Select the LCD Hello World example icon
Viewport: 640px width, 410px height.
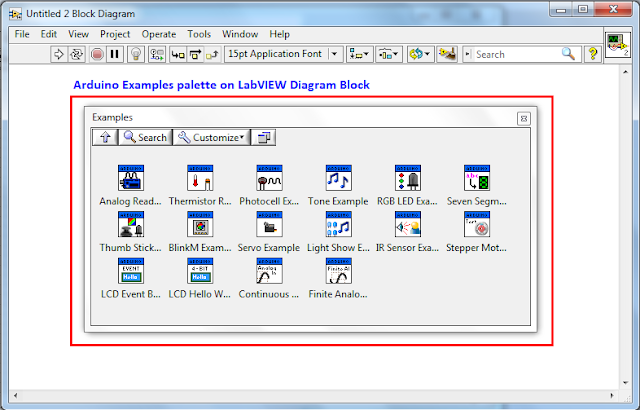pyautogui.click(x=200, y=271)
